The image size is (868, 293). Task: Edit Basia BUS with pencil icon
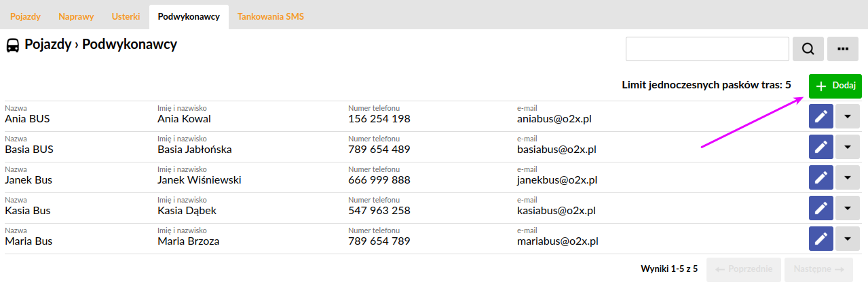point(821,147)
